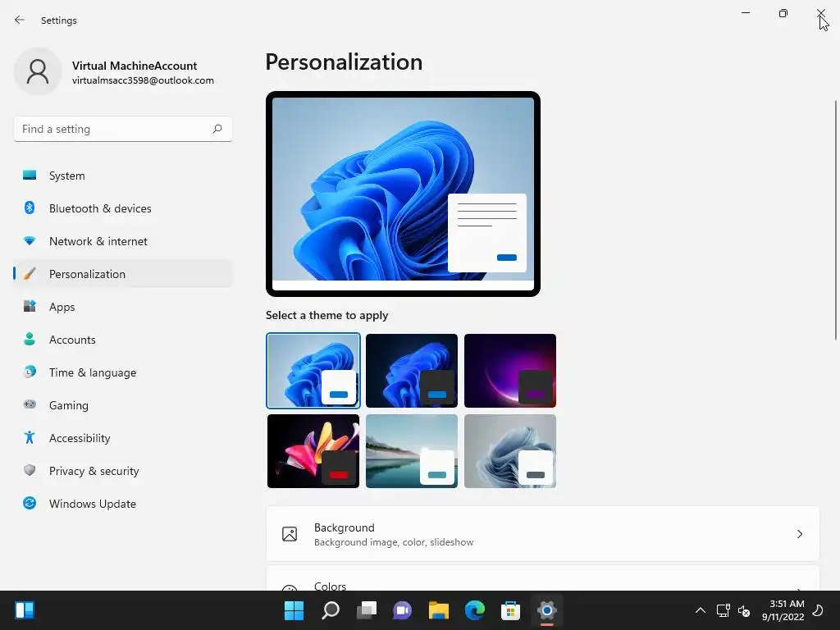Click the desktop preview image
The height and width of the screenshot is (630, 840).
[x=403, y=194]
